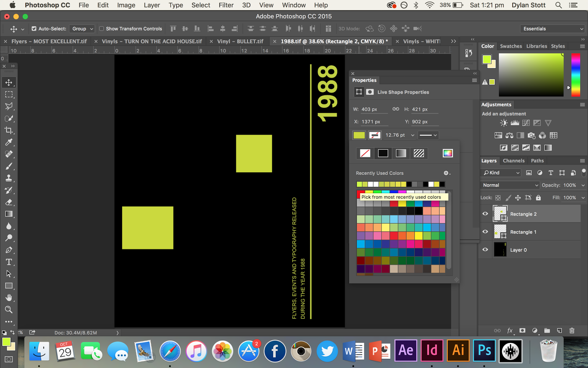588x368 pixels.
Task: Switch to the Swatches panel tab
Action: point(510,46)
